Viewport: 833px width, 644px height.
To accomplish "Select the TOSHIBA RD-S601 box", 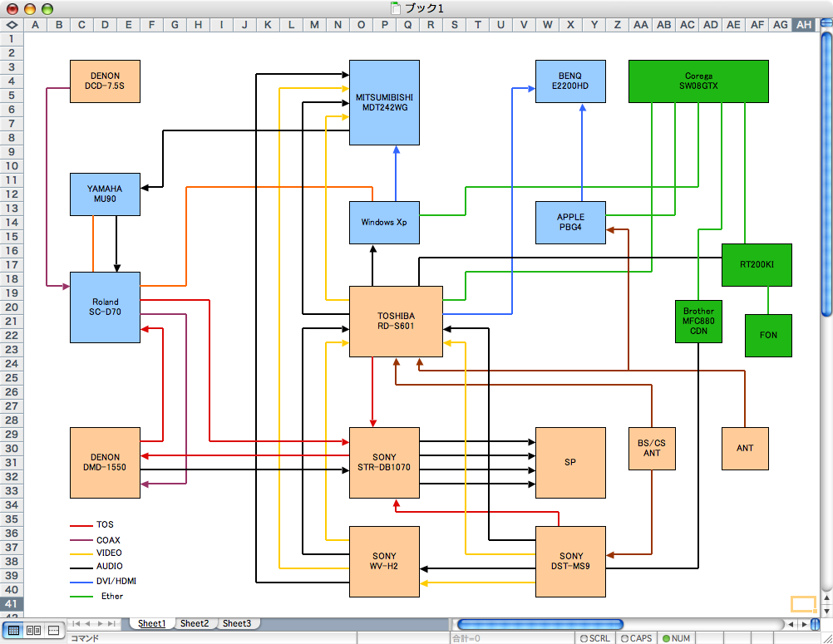I will [x=396, y=322].
